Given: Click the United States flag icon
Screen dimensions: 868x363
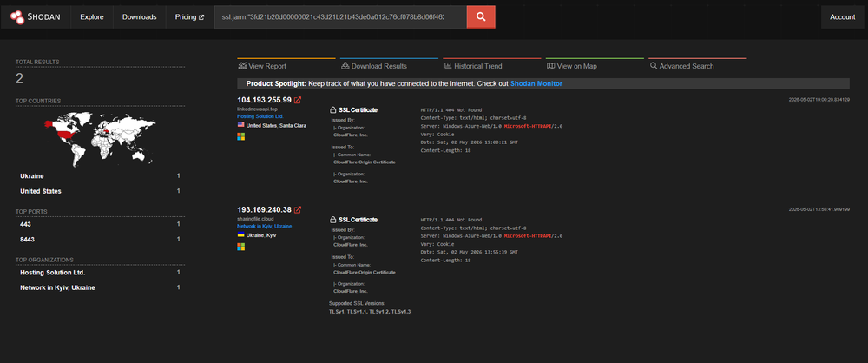Looking at the screenshot, I should click(x=240, y=125).
